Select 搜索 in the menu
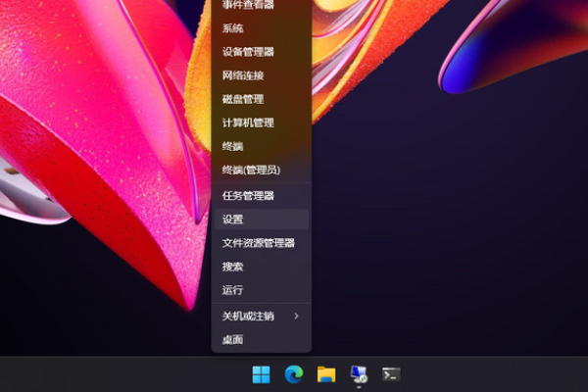This screenshot has width=588, height=392. [262, 267]
